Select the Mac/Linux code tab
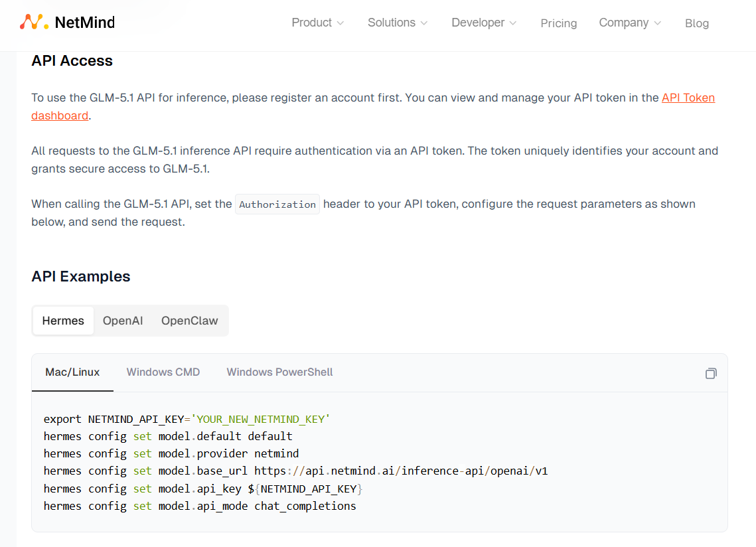Viewport: 756px width, 547px height. coord(72,372)
